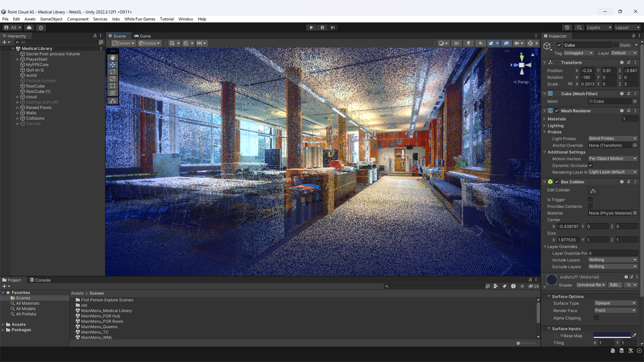Select the Move tool in scene
The width and height of the screenshot is (644, 362).
tap(113, 65)
